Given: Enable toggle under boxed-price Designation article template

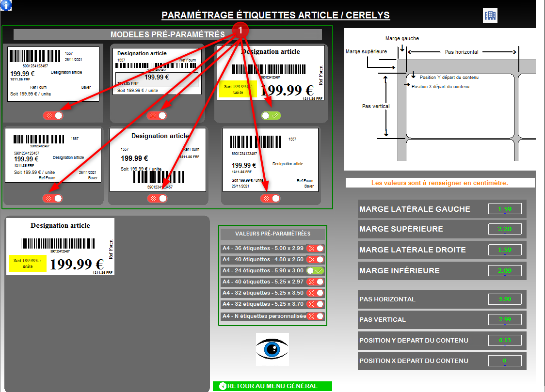Looking at the screenshot, I should [x=157, y=115].
